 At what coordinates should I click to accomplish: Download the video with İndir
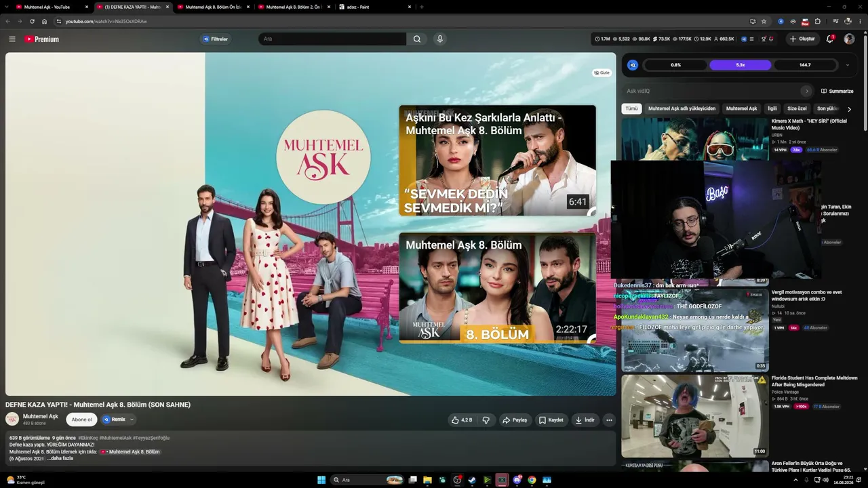[585, 420]
